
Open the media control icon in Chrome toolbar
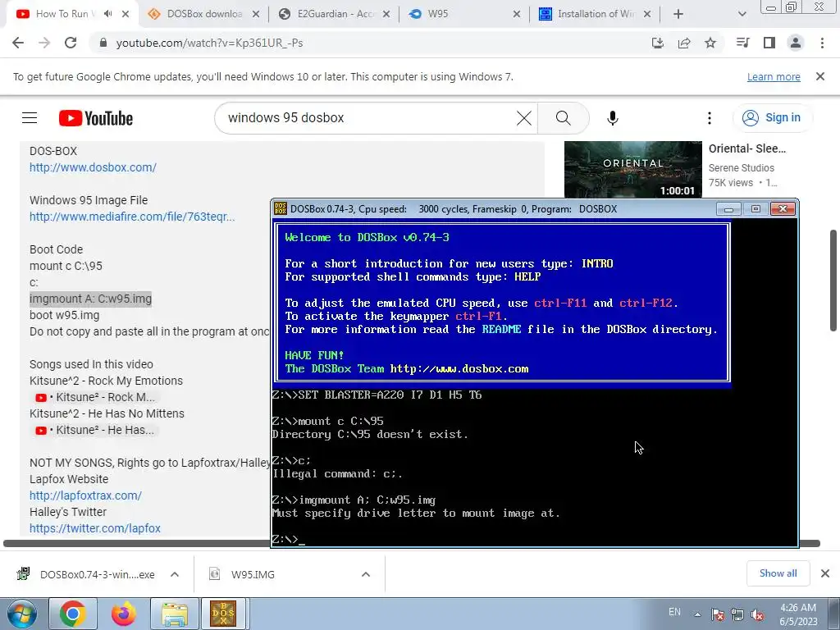tap(742, 43)
